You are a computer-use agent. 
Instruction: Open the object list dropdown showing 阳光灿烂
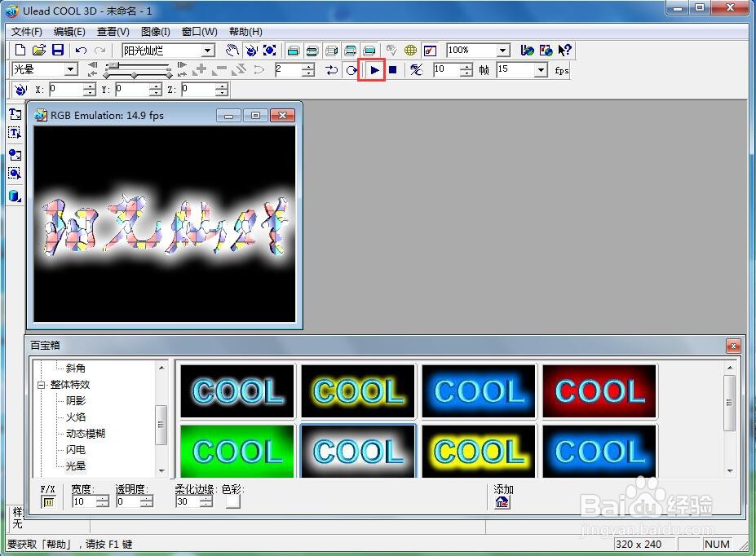pyautogui.click(x=208, y=50)
